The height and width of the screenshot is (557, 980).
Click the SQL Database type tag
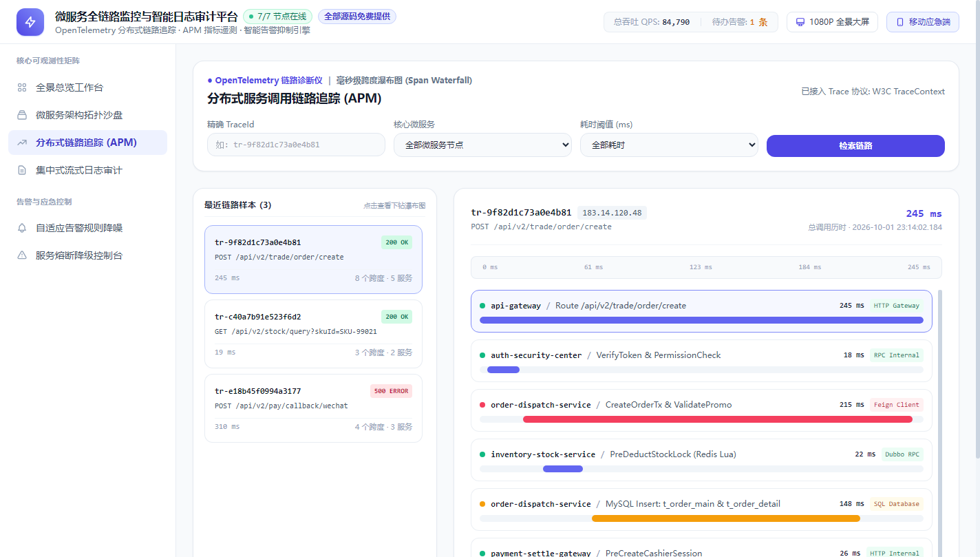(x=897, y=504)
